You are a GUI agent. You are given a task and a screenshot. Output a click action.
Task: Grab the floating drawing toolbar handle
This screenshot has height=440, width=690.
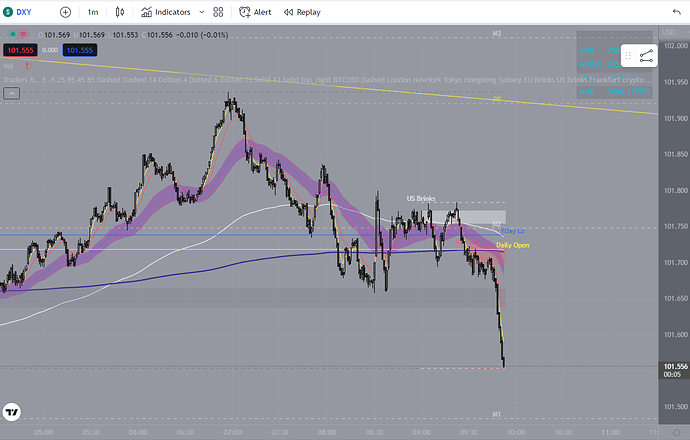(x=628, y=56)
